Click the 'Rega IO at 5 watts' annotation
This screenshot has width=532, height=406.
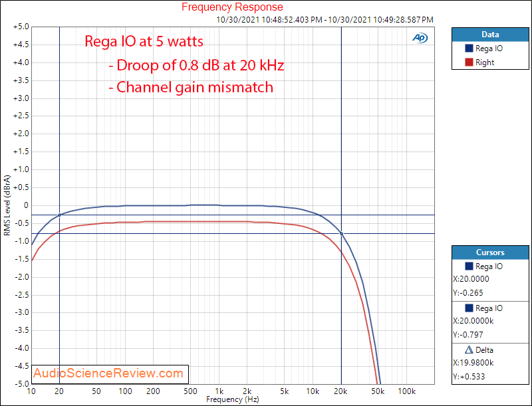(144, 41)
